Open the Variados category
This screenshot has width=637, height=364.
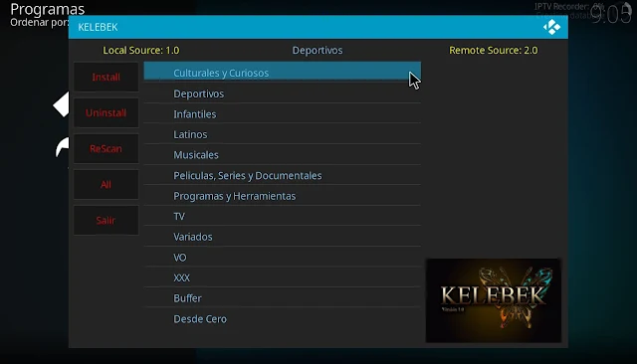(283, 237)
